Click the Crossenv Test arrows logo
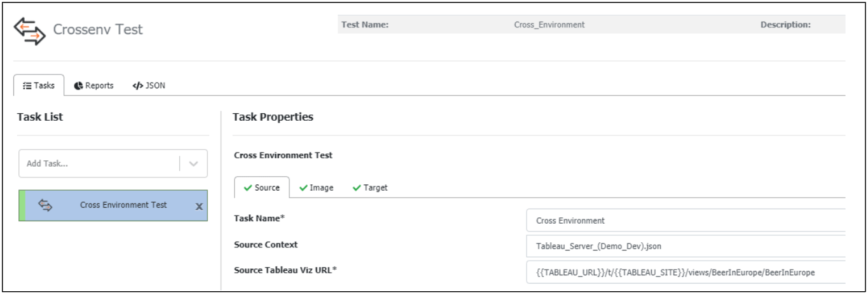 point(30,30)
